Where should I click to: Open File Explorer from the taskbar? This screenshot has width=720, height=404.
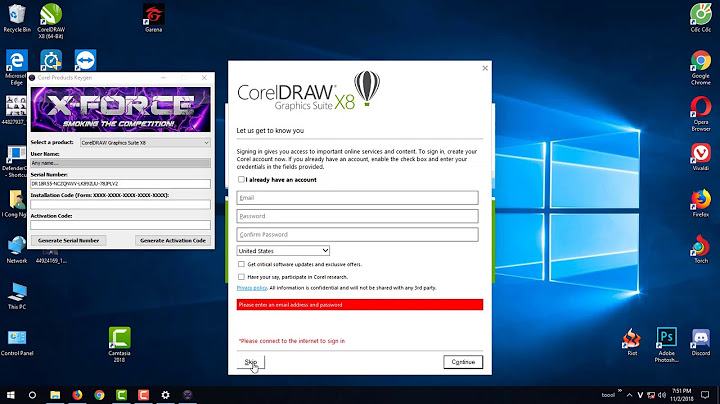point(55,395)
